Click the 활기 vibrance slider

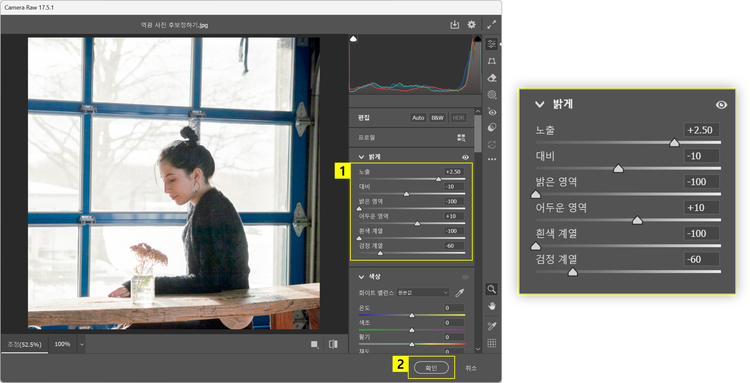(x=412, y=344)
